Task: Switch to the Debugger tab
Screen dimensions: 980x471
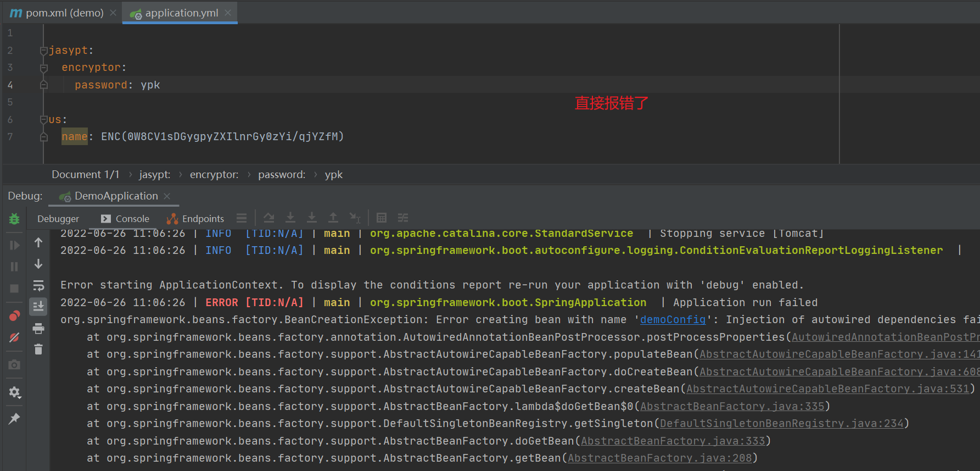Action: [58, 219]
